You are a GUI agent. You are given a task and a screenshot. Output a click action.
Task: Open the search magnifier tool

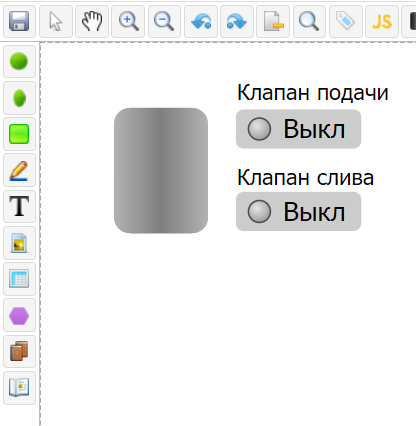[309, 21]
